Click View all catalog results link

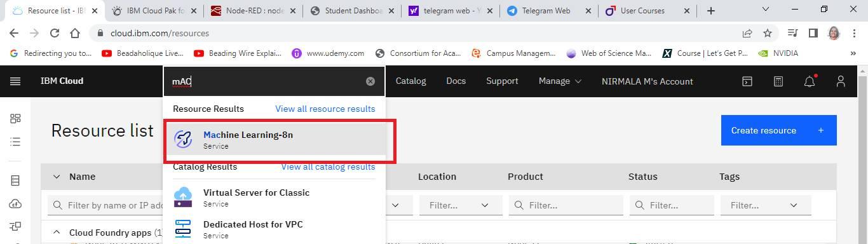click(x=328, y=166)
